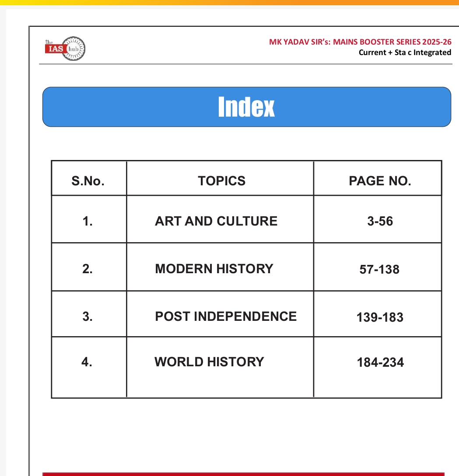Click serial number 3. in the table
This screenshot has height=476, width=459.
coord(88,317)
